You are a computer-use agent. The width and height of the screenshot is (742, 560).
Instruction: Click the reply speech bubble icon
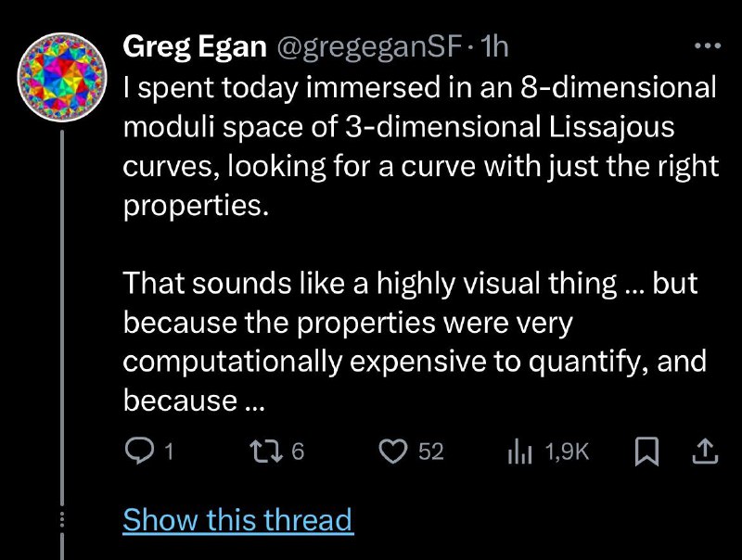coord(140,451)
